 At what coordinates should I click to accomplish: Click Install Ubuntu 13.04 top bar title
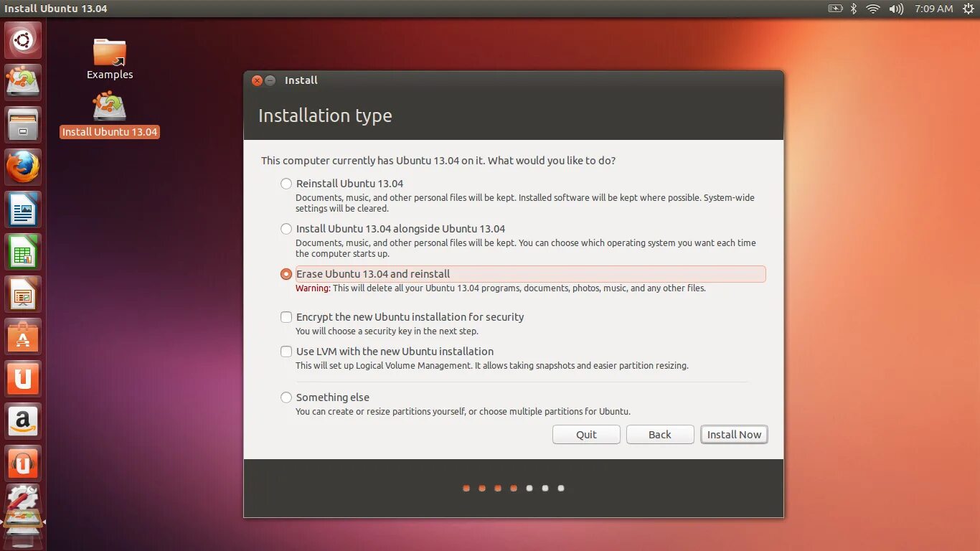point(56,9)
